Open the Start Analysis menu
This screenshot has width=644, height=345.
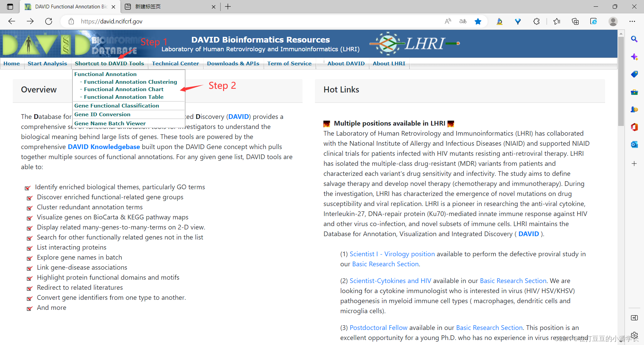[x=47, y=63]
